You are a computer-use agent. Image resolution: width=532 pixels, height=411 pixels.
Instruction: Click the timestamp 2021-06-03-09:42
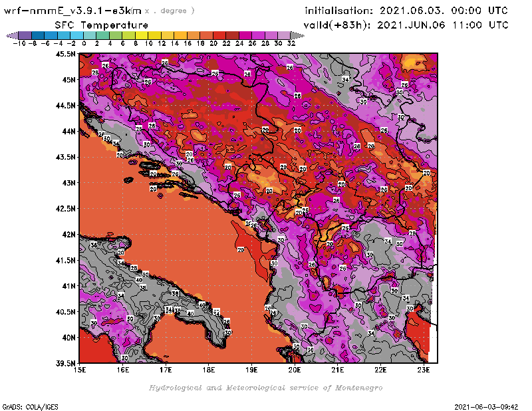pos(486,407)
